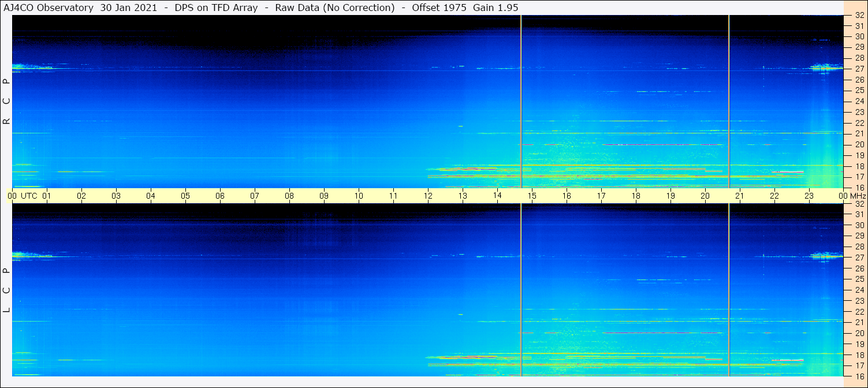Image resolution: width=868 pixels, height=388 pixels.
Task: Click second green vertical marker in LCP panel
Action: 729,290
